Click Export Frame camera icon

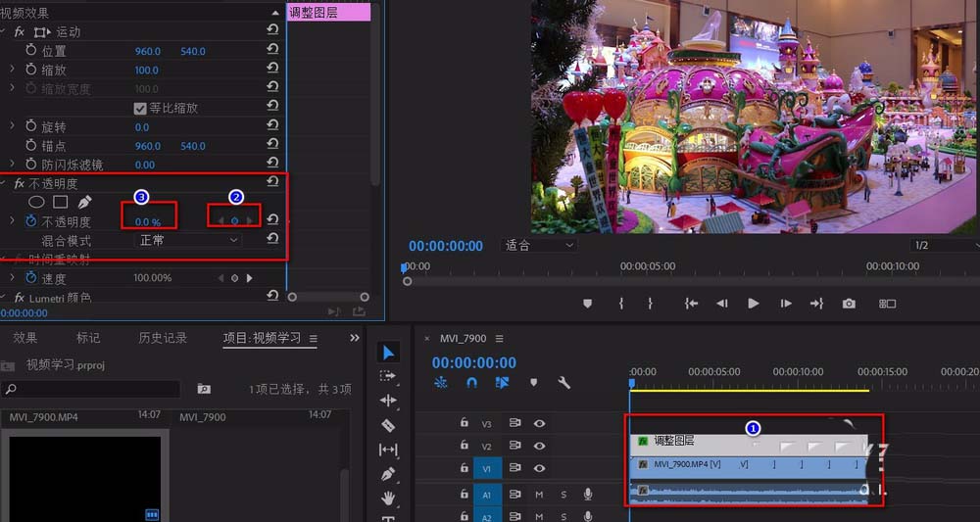(849, 304)
